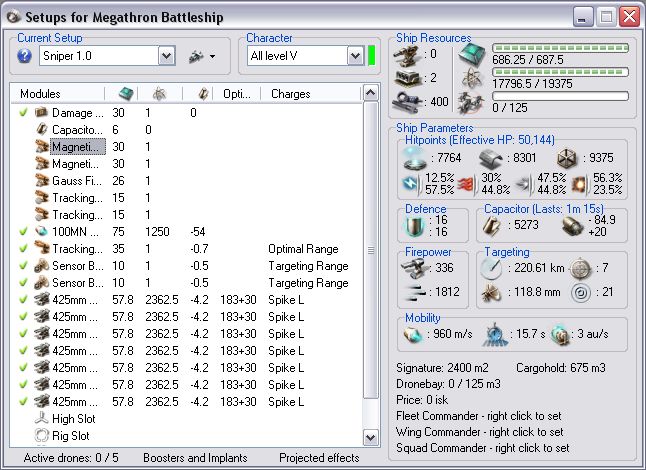Click the calibration icon showing 400
Screen dimensions: 646x470
click(407, 102)
